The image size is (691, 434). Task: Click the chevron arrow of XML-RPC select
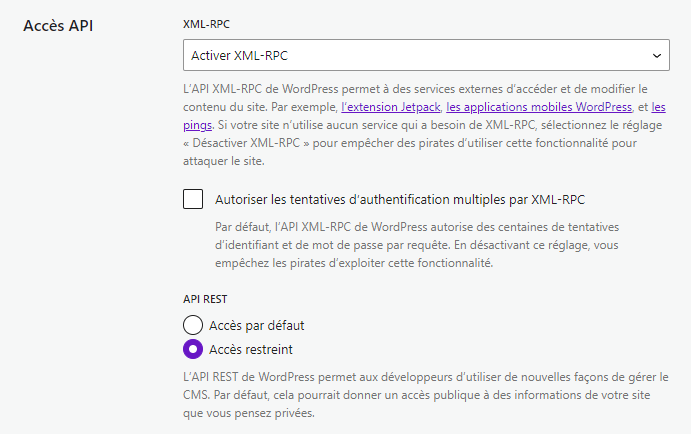tap(657, 56)
